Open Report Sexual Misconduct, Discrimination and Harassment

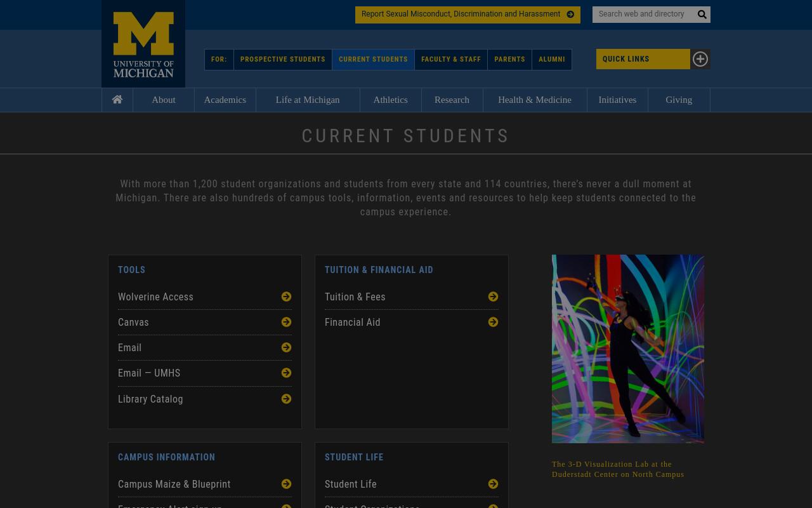pyautogui.click(x=468, y=14)
